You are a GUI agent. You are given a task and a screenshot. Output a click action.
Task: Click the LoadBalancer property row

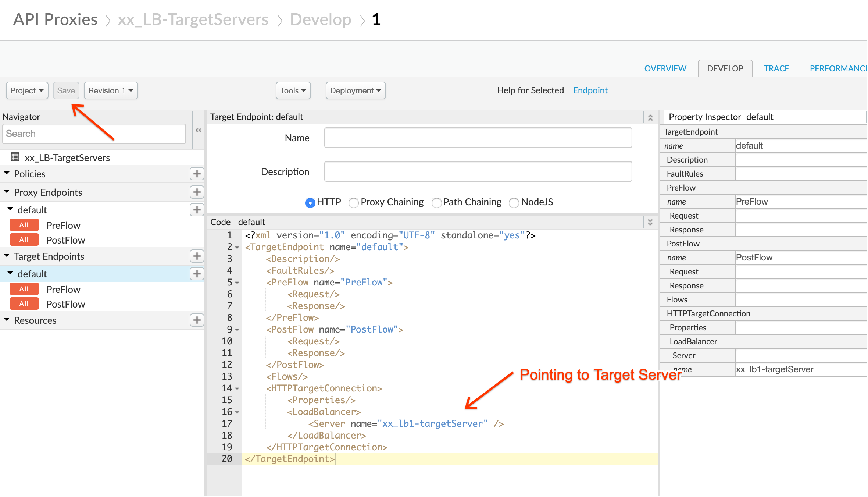764,341
